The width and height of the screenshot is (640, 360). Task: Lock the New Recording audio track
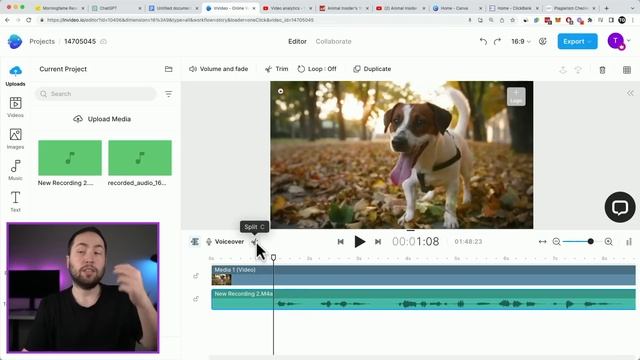(196, 299)
